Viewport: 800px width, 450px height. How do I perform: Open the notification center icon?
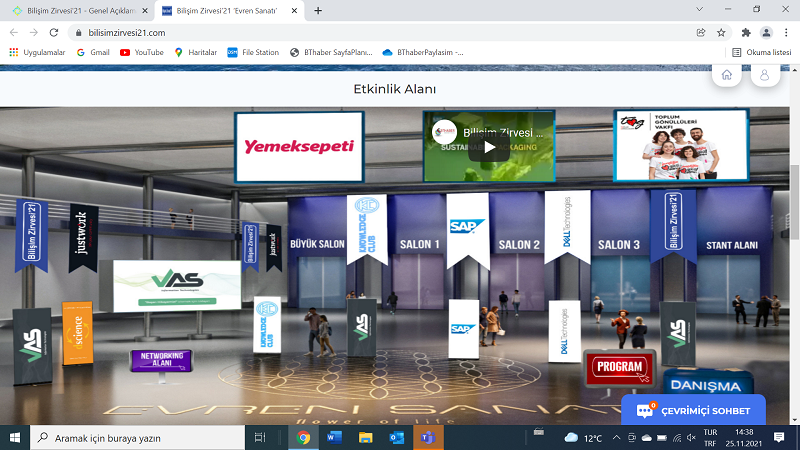[x=779, y=438]
